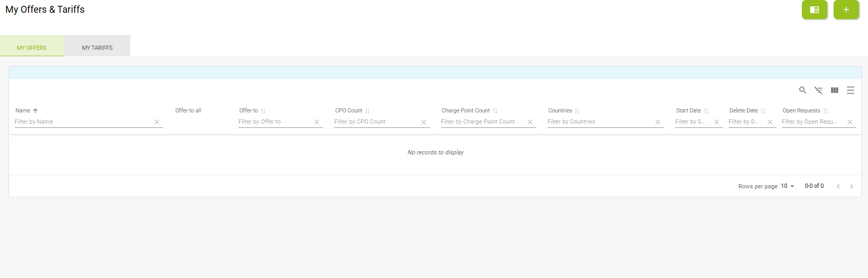The width and height of the screenshot is (868, 278).
Task: Switch to the My Tariffs tab
Action: [97, 47]
